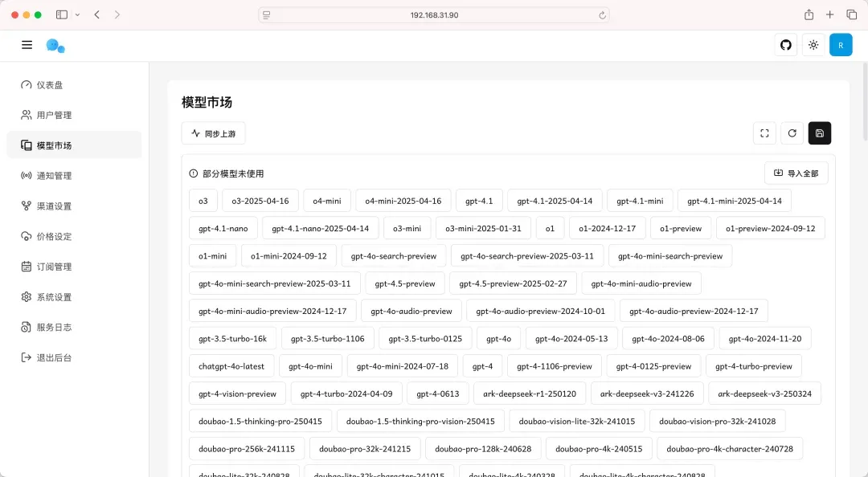Select the gpt-4o-mini-audio-preview model tag
Screen dimensions: 868x477
click(641, 283)
